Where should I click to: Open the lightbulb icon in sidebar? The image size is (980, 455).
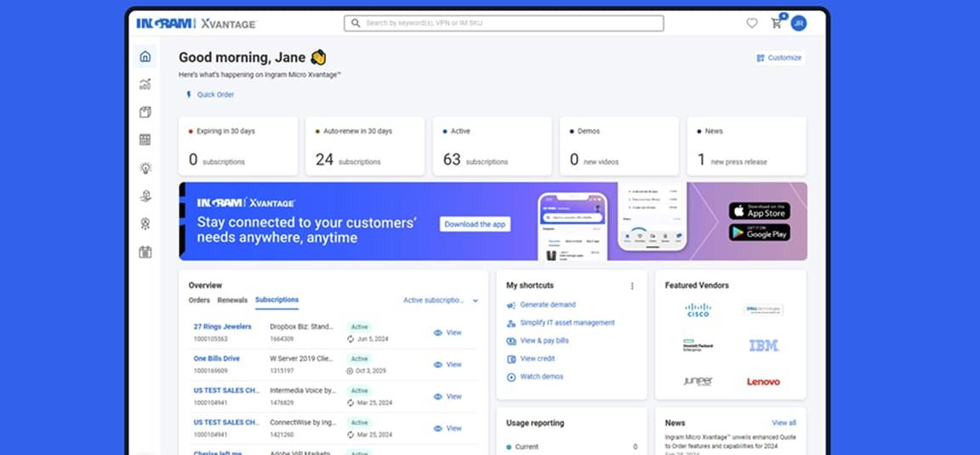point(145,168)
